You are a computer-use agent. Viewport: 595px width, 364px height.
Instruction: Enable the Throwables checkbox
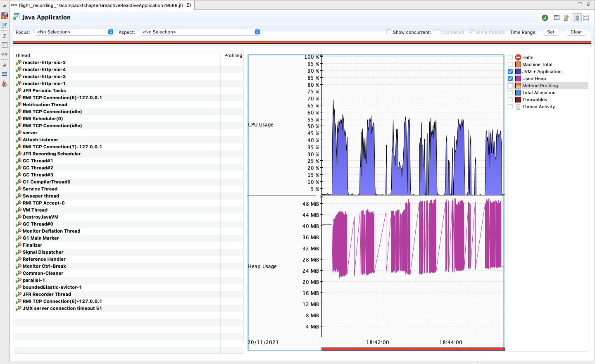pyautogui.click(x=510, y=100)
